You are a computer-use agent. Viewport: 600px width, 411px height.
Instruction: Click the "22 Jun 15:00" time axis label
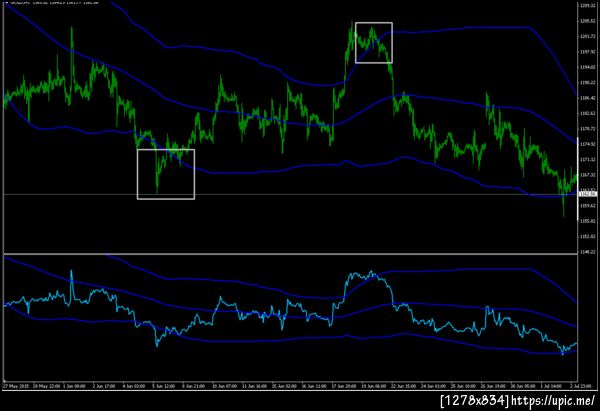click(404, 387)
